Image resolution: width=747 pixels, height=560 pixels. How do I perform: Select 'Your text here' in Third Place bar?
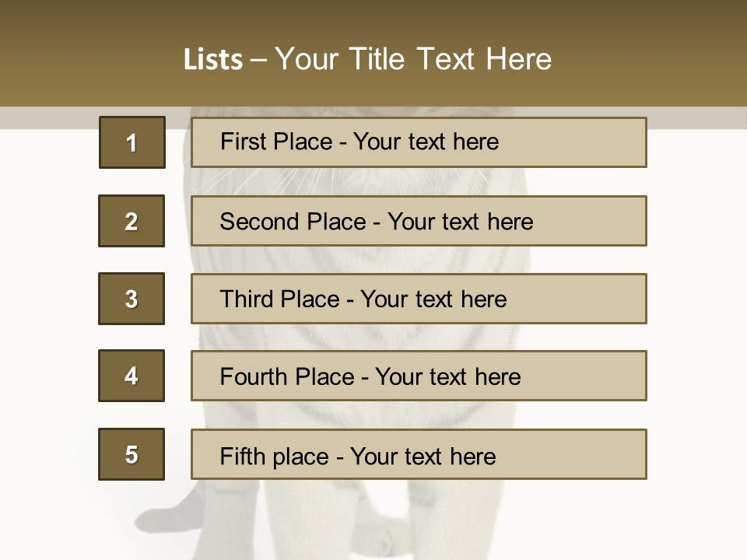pyautogui.click(x=433, y=299)
